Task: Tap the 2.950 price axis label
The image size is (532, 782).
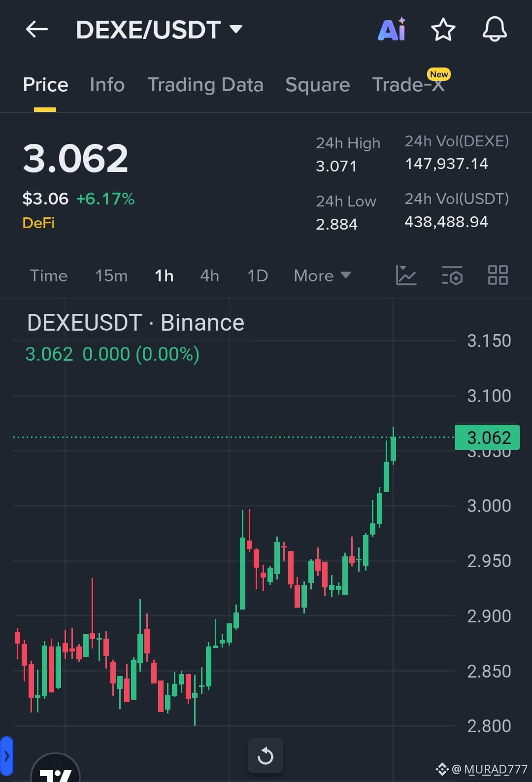Action: tap(489, 561)
